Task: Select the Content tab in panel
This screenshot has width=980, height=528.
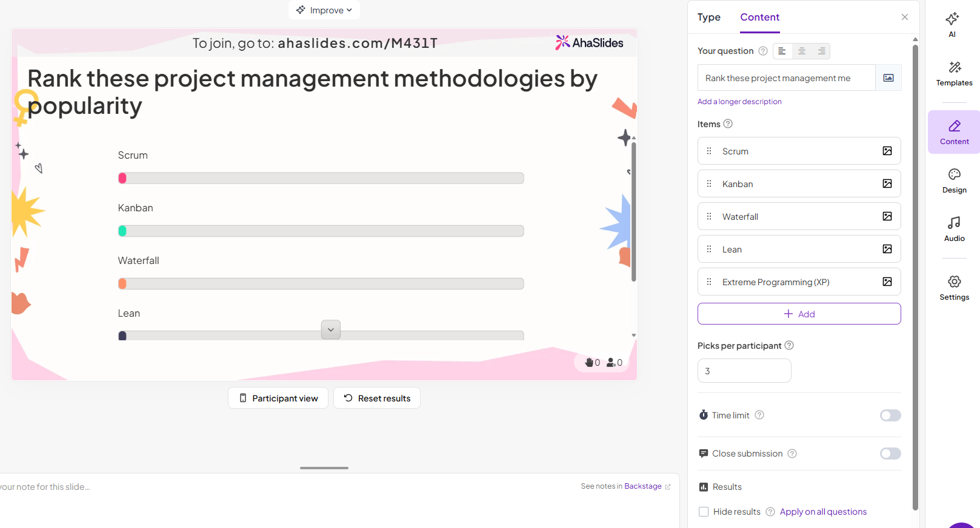Action: (x=759, y=18)
